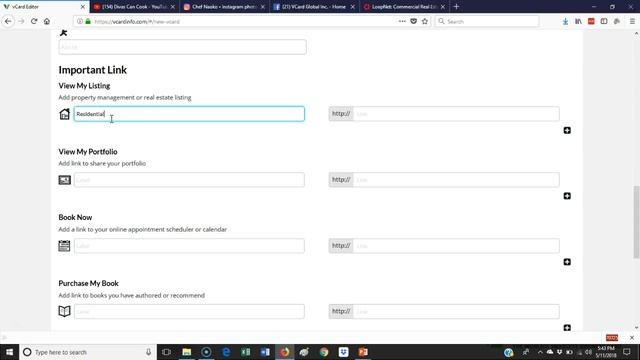Toggle Firefox sidebar view
The image size is (640, 360).
[604, 21]
